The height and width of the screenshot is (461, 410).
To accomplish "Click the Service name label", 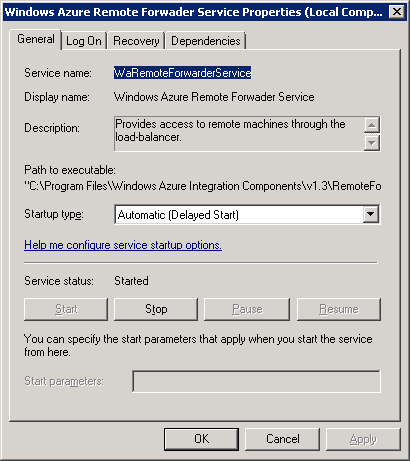I will pyautogui.click(x=58, y=73).
